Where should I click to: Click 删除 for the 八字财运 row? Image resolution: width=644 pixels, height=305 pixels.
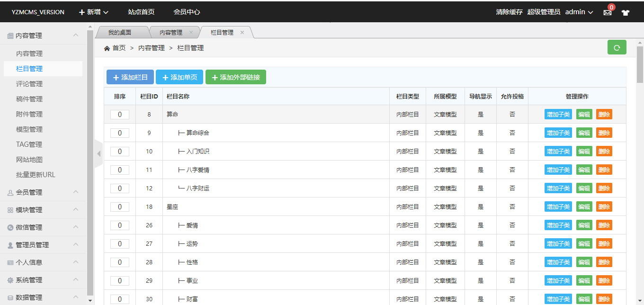pyautogui.click(x=604, y=188)
